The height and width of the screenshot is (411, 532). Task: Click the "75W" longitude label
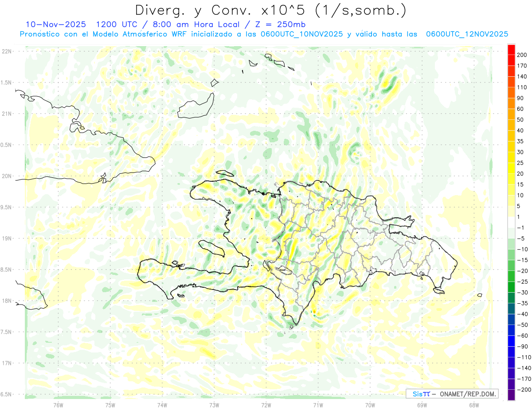pyautogui.click(x=110, y=405)
